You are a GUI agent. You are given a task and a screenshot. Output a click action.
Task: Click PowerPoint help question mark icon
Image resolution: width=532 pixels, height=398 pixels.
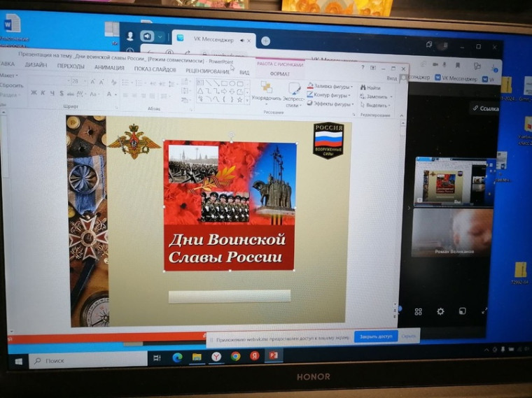[x=363, y=67]
